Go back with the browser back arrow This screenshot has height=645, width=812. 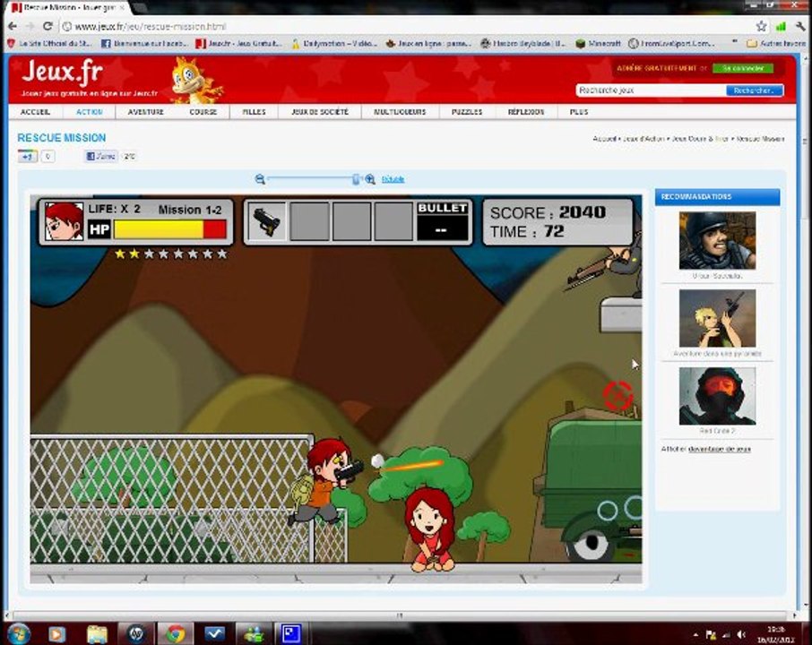click(x=13, y=26)
